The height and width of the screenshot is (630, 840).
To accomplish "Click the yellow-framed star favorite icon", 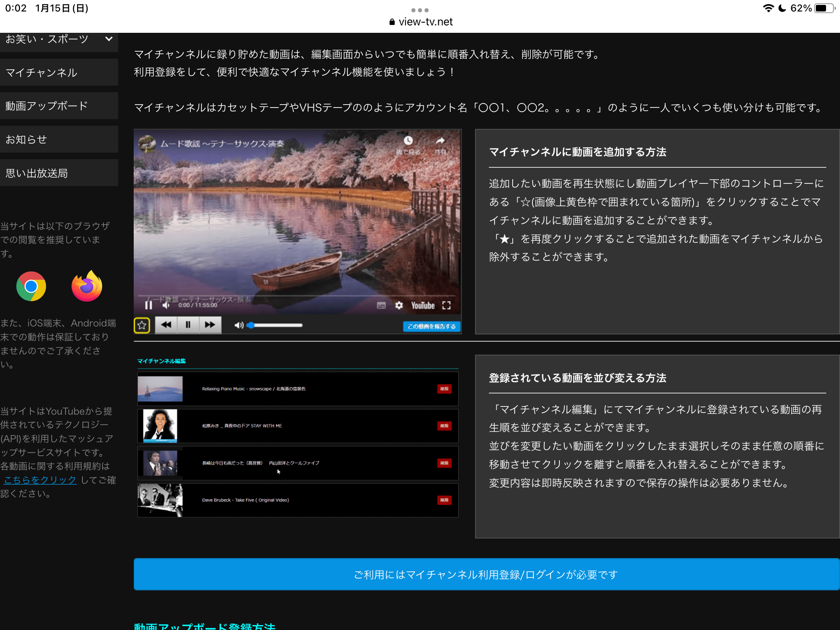I will click(x=142, y=325).
